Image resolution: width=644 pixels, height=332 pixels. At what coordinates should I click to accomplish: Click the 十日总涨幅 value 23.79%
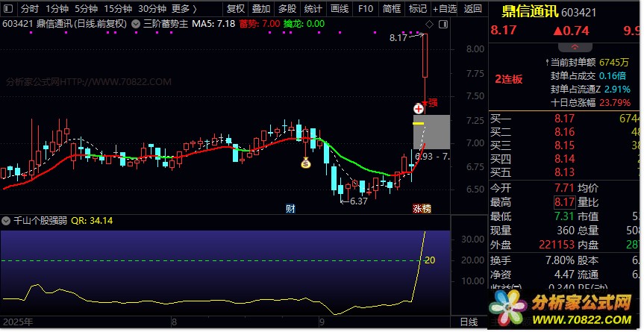615,102
